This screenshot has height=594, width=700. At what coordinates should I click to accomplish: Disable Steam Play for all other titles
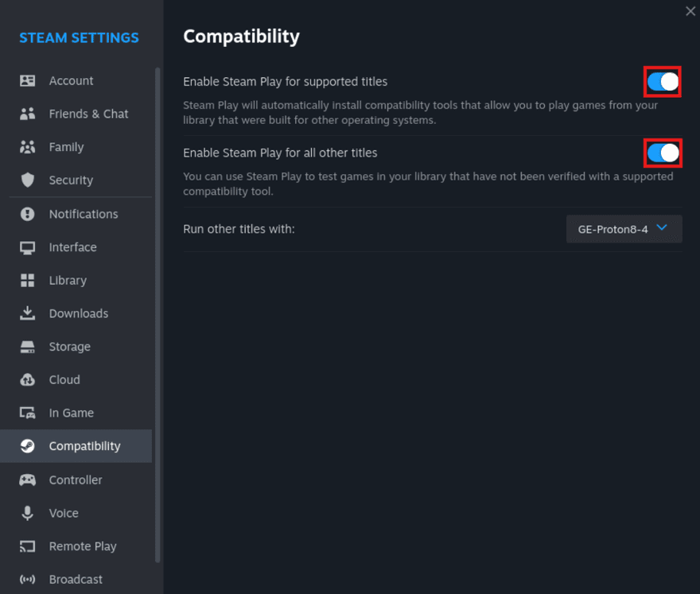[x=663, y=153]
